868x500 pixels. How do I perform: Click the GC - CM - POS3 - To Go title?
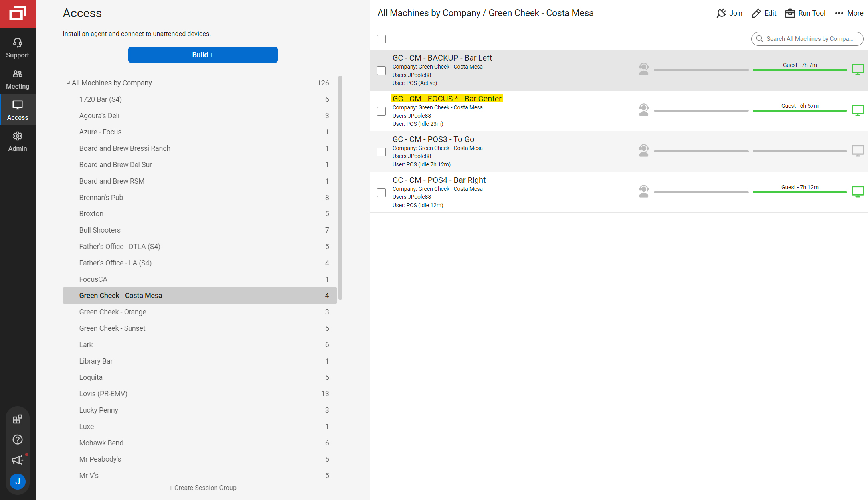pyautogui.click(x=433, y=139)
